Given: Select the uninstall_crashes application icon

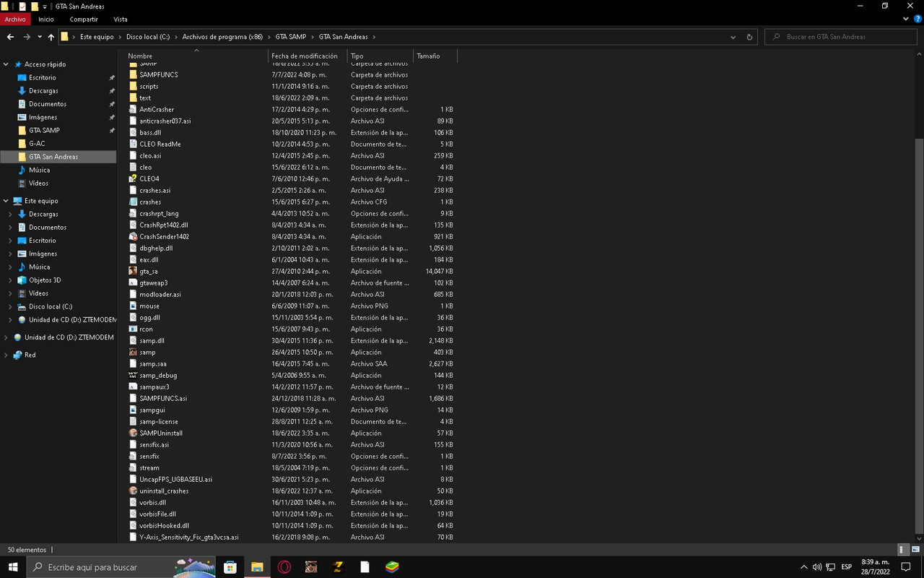Looking at the screenshot, I should point(133,491).
